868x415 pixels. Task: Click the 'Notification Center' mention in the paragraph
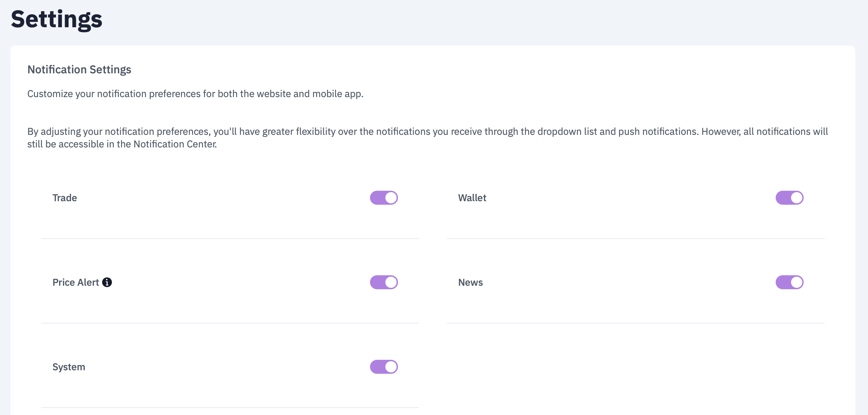click(x=175, y=144)
